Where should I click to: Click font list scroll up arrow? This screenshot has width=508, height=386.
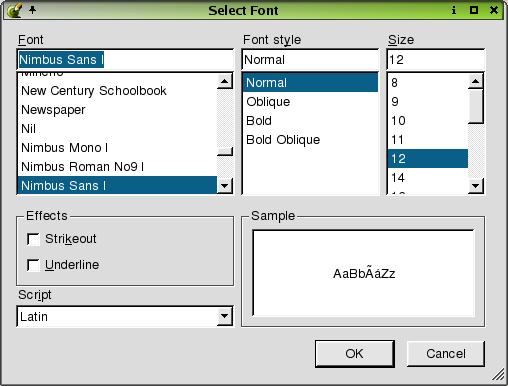pos(225,81)
